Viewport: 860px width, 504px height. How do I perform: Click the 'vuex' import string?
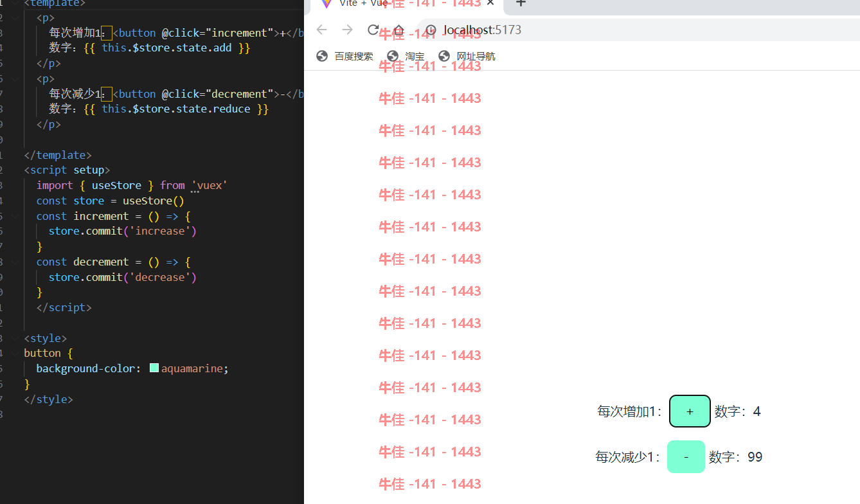(x=210, y=185)
